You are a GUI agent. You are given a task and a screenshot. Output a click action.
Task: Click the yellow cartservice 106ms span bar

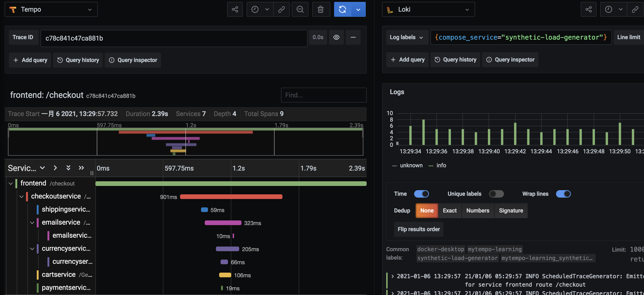(x=225, y=275)
